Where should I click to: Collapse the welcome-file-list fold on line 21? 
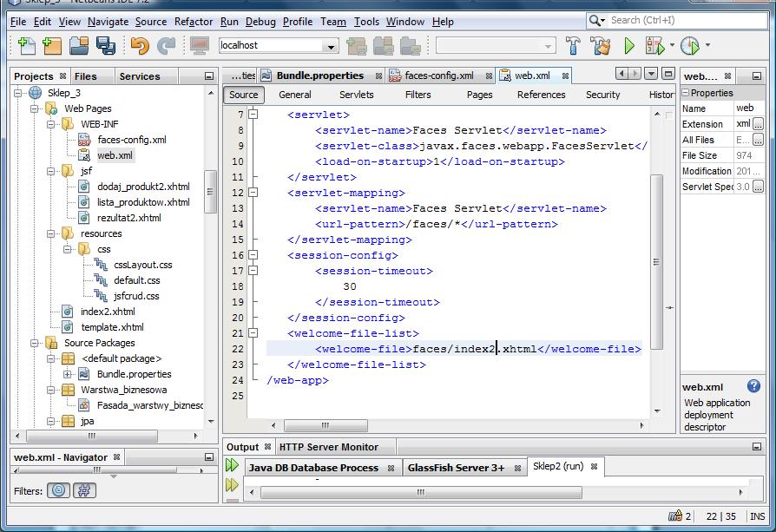(x=253, y=333)
